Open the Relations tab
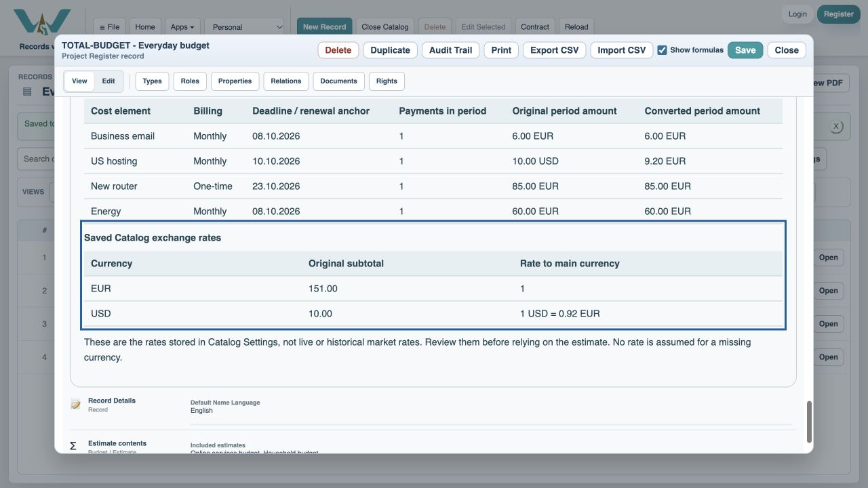Image resolution: width=868 pixels, height=488 pixels. click(286, 81)
